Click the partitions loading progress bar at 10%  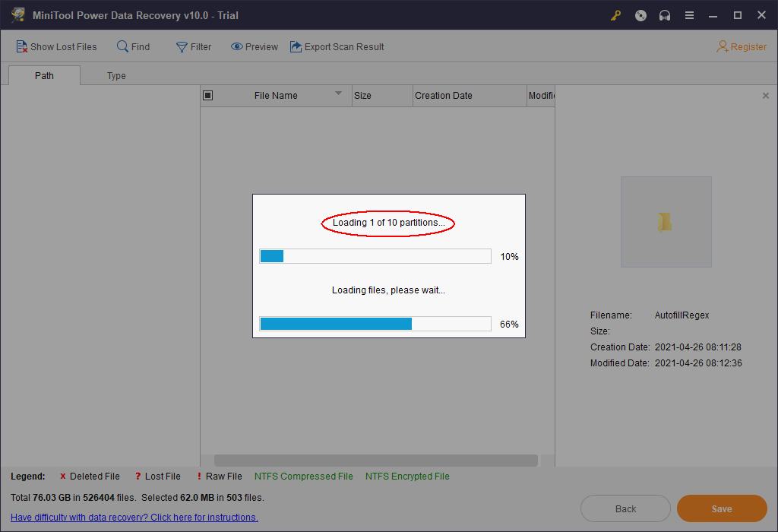[375, 256]
